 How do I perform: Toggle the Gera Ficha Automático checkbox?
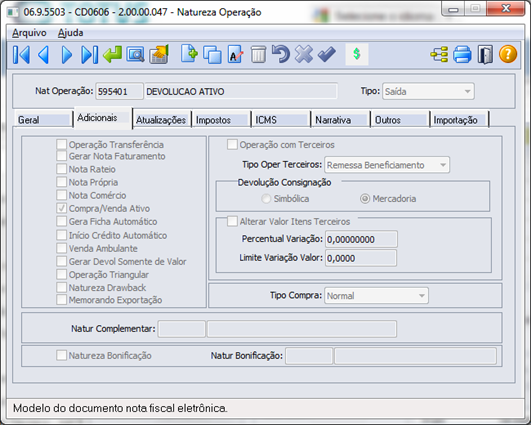(x=62, y=221)
